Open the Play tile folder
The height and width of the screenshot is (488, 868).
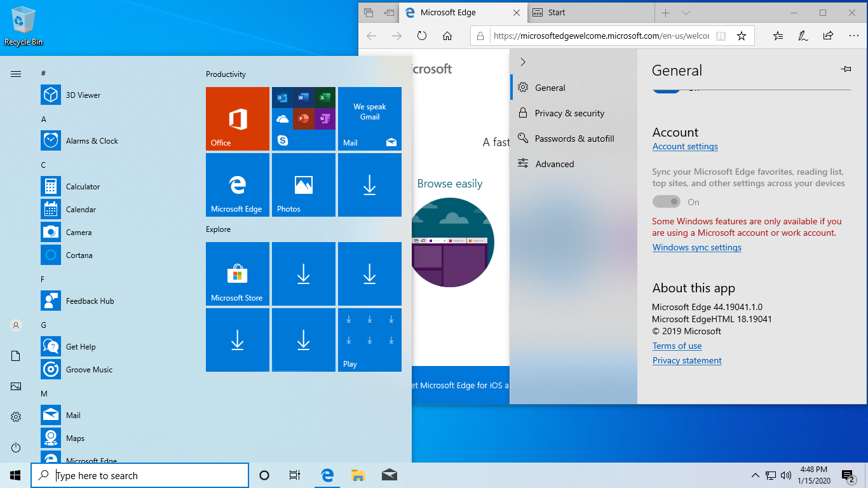[370, 340]
